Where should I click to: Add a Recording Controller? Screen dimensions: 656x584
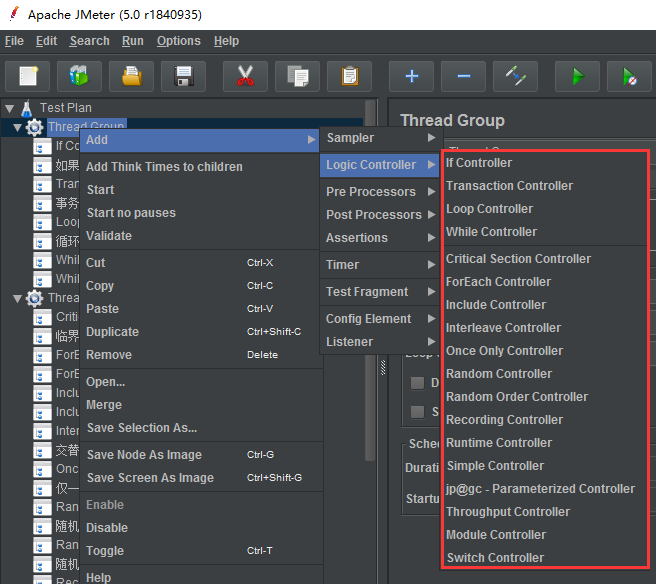pyautogui.click(x=545, y=420)
